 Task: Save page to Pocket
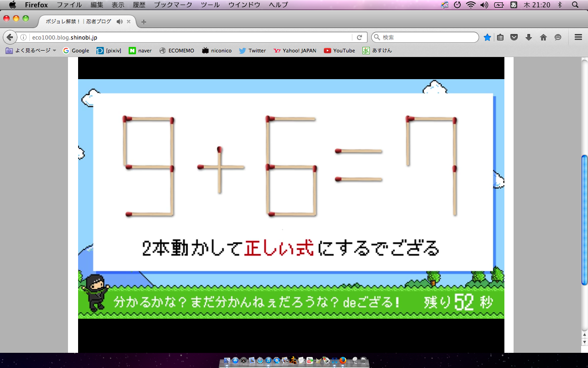click(514, 37)
